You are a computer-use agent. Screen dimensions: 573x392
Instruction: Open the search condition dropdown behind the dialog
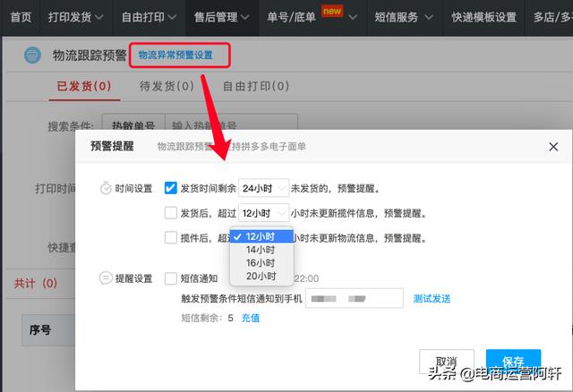[x=133, y=123]
